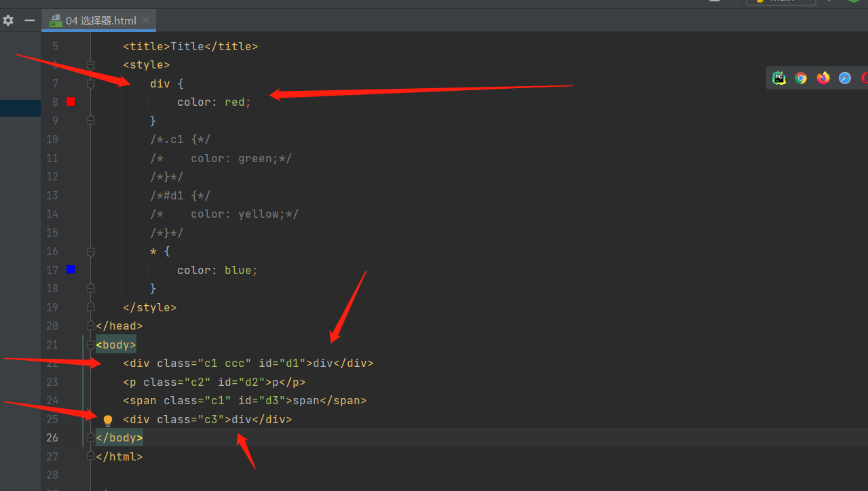Collapse the div rule fold marker on line 7
This screenshot has height=491, width=868.
(x=90, y=84)
